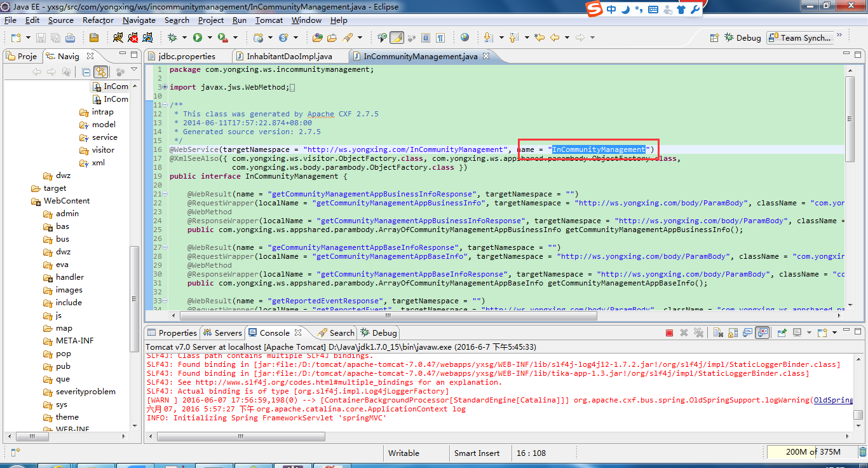Toggle Scroll Lock in Console view
This screenshot has height=468, width=868.
pos(733,333)
